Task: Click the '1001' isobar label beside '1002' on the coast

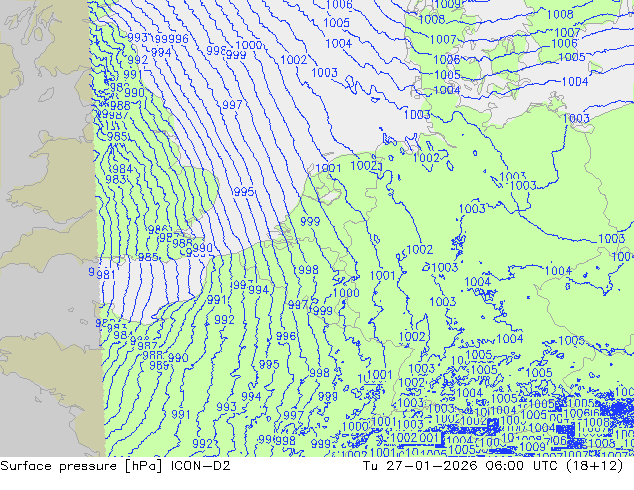Action: [x=328, y=168]
